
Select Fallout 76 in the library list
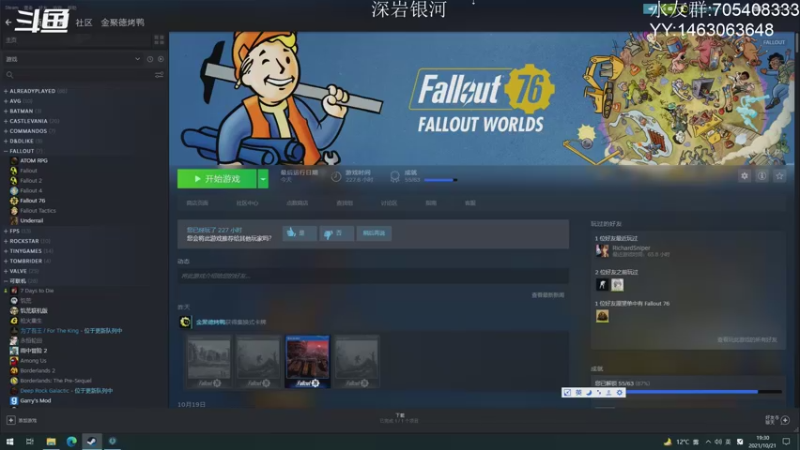[x=33, y=201]
